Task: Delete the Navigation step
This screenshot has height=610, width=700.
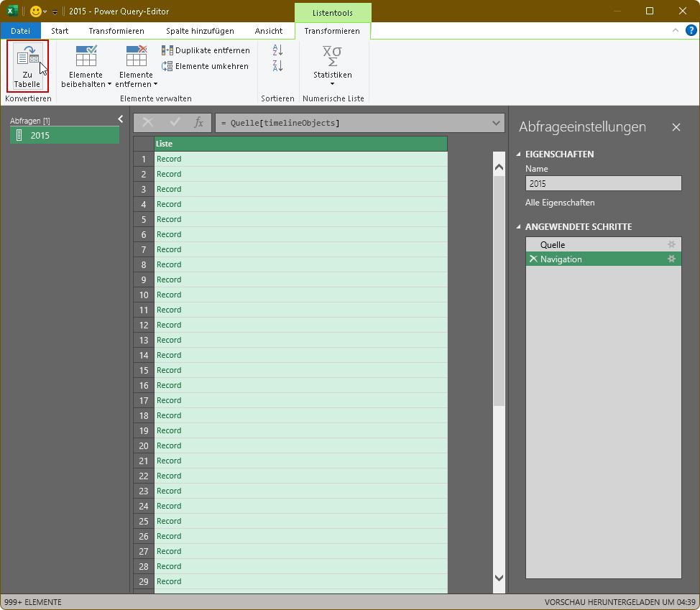Action: click(533, 259)
